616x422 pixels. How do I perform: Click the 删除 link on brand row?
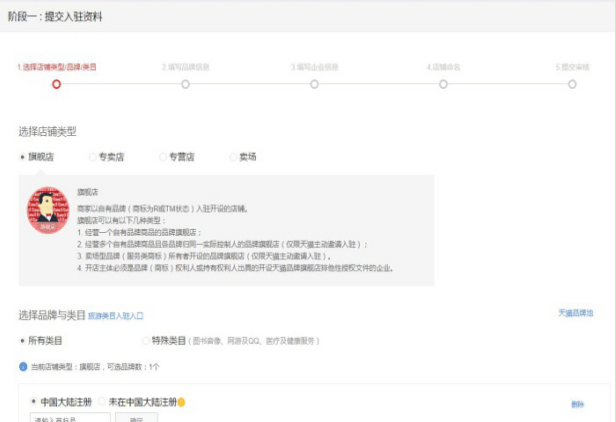[x=577, y=404]
